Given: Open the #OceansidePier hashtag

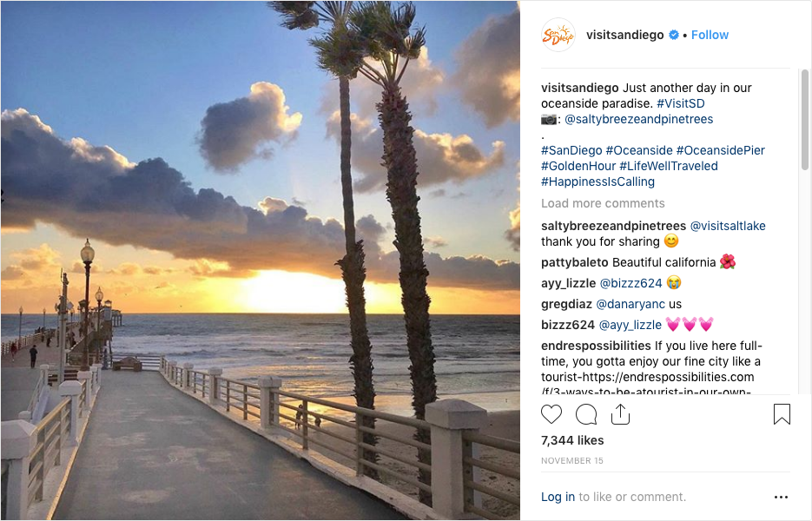Looking at the screenshot, I should (720, 151).
